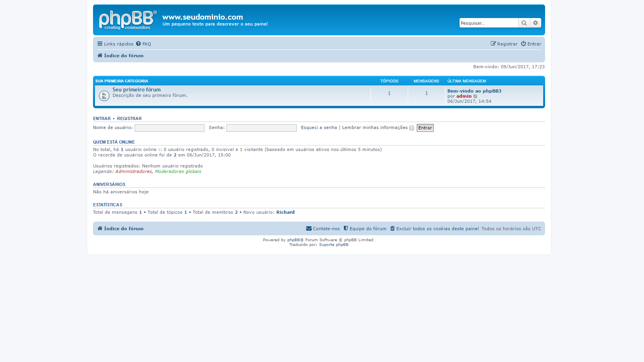Click QUEM ESTÁ ONLINE heading
The height and width of the screenshot is (362, 644).
114,142
